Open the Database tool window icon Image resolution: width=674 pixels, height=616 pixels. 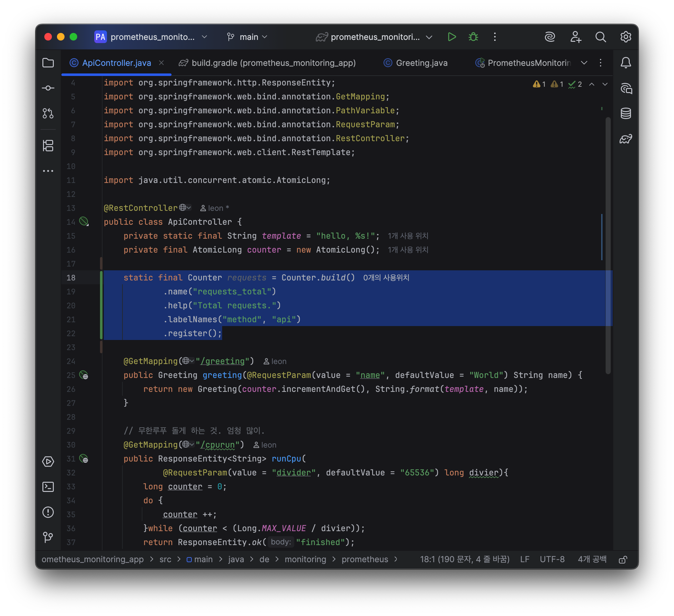click(626, 113)
